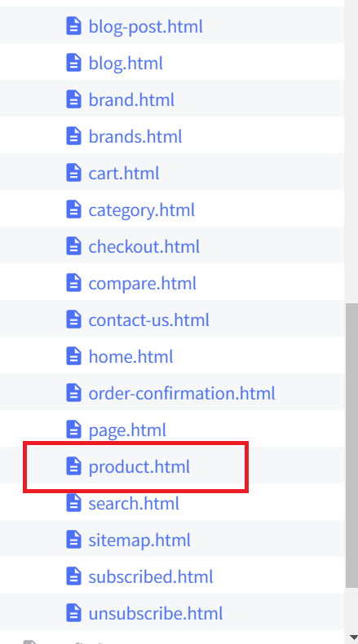Open the contact-us.html template
Viewport: 358px width, 644px height.
(x=148, y=320)
